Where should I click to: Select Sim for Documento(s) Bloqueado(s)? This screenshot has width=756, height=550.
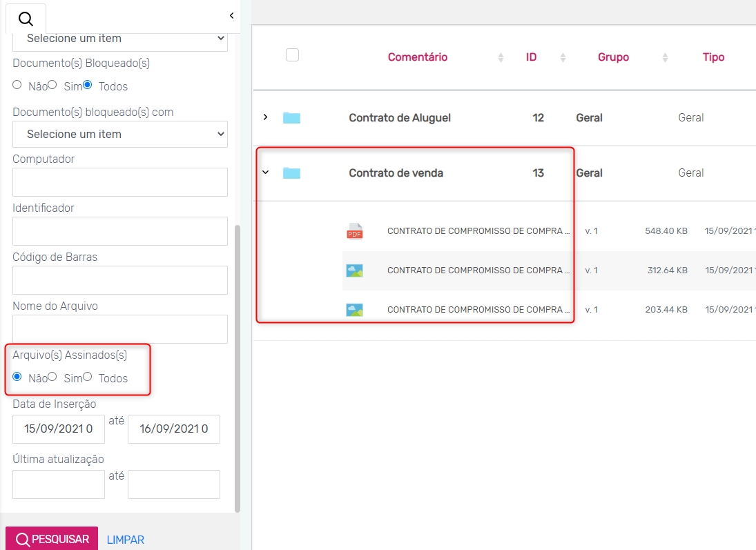click(52, 85)
